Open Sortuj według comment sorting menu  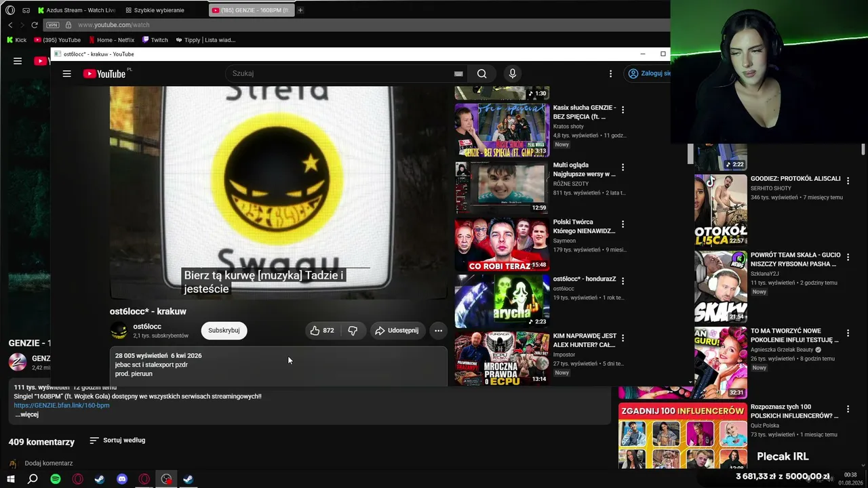(117, 441)
